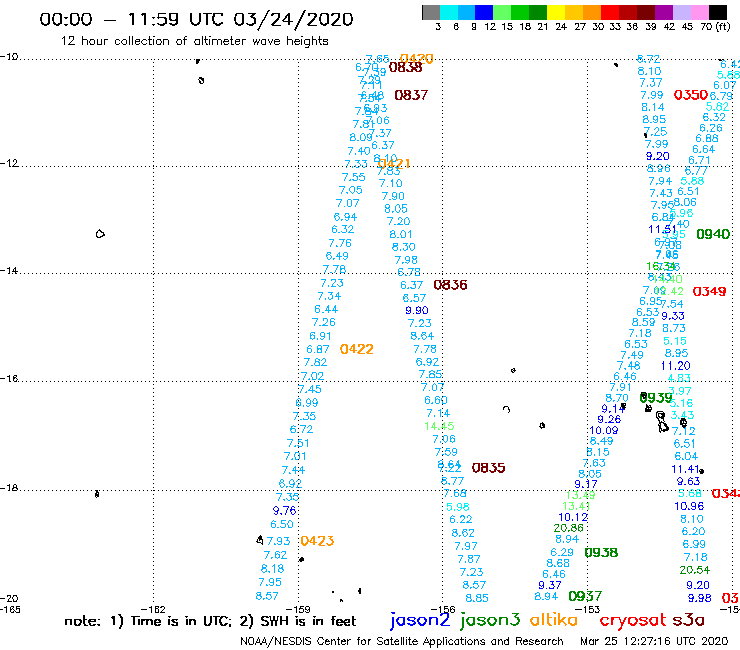The height and width of the screenshot is (650, 740).
Task: Click the green 'jason3' legend label
Action: point(490,620)
